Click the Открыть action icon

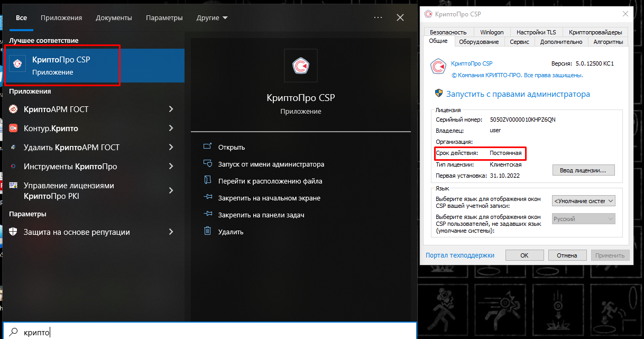tap(208, 147)
